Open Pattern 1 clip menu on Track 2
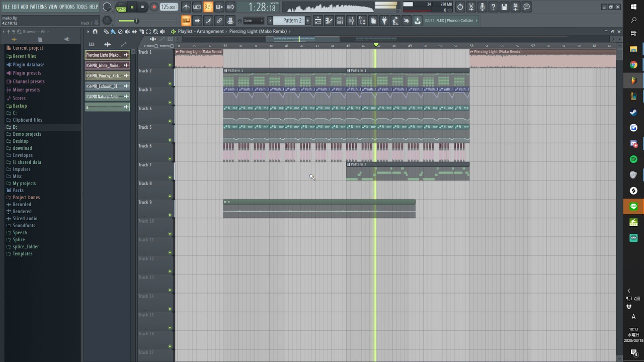Viewport: 644px width, 362px height. click(225, 70)
